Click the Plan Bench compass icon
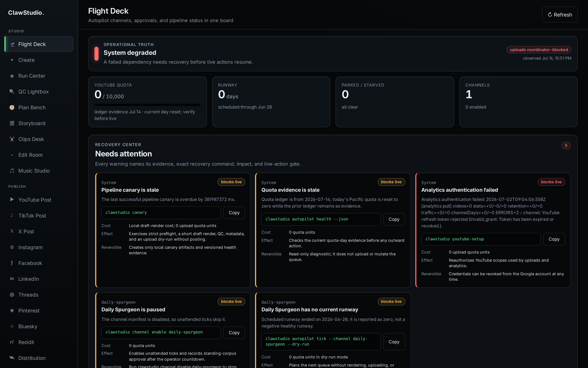Image resolution: width=588 pixels, height=368 pixels. coord(12,108)
